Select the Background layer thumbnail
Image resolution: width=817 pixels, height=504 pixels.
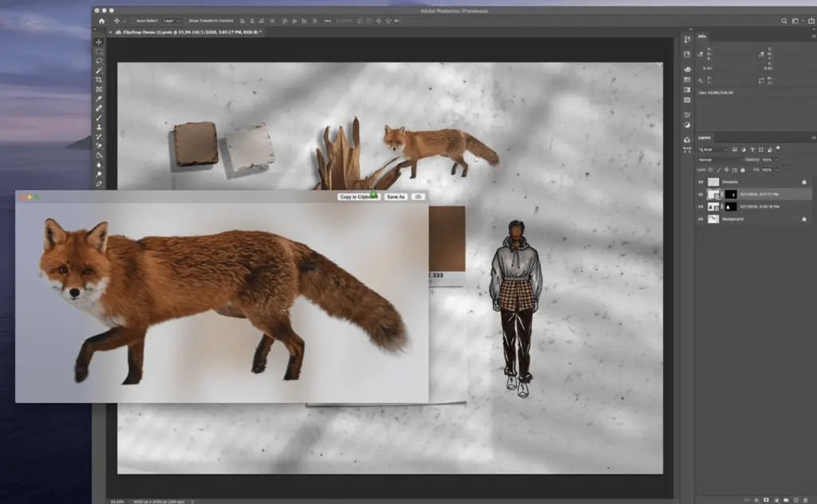pyautogui.click(x=713, y=219)
